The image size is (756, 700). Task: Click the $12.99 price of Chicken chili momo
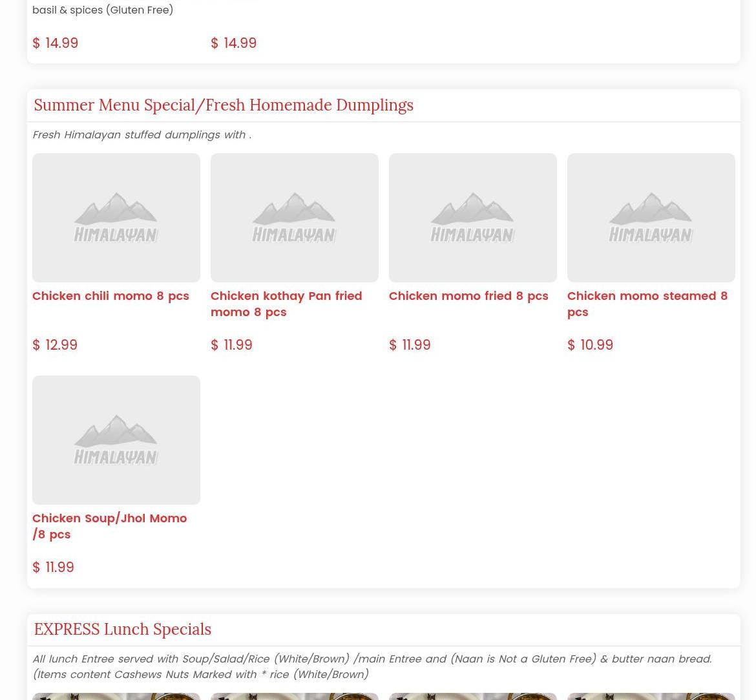(x=55, y=345)
